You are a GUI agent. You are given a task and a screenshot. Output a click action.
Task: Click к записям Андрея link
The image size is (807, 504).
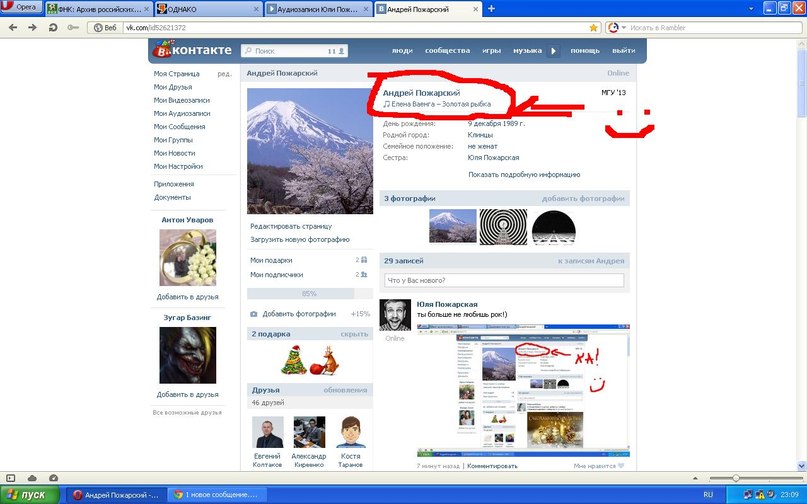pos(591,261)
